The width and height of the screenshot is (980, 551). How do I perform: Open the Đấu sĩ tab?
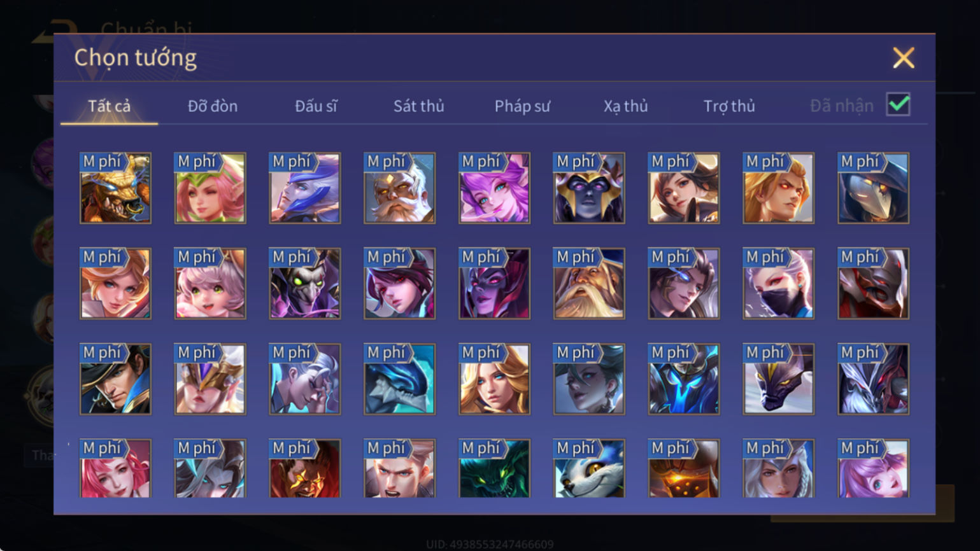316,106
